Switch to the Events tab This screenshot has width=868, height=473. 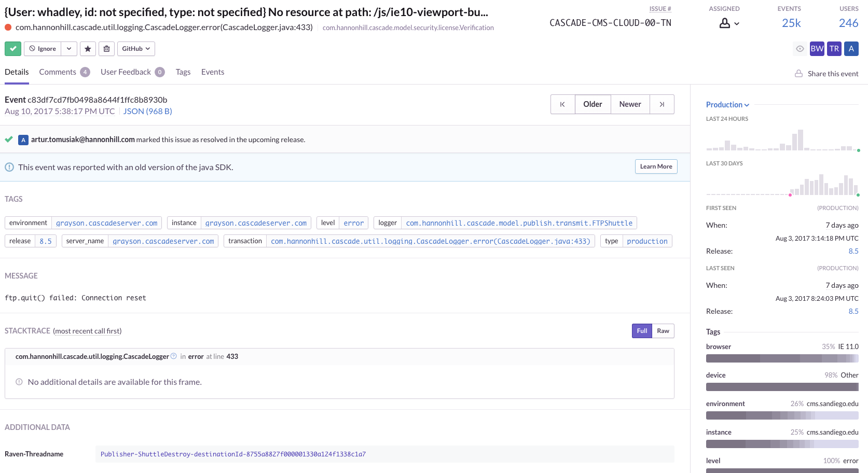[213, 72]
